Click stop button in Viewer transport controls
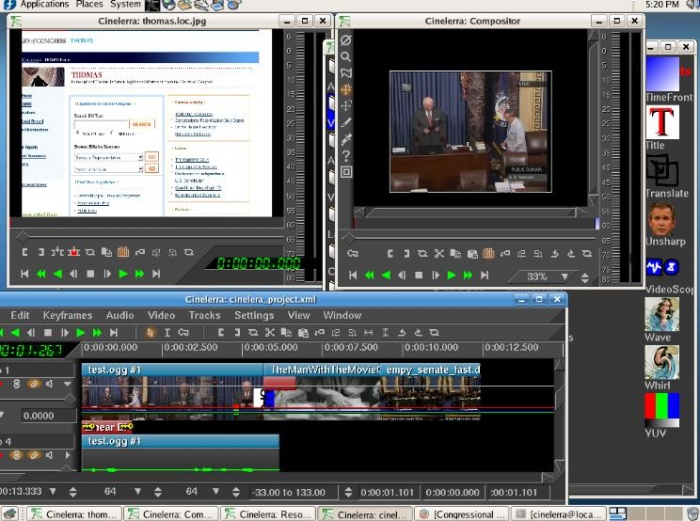 tap(90, 273)
